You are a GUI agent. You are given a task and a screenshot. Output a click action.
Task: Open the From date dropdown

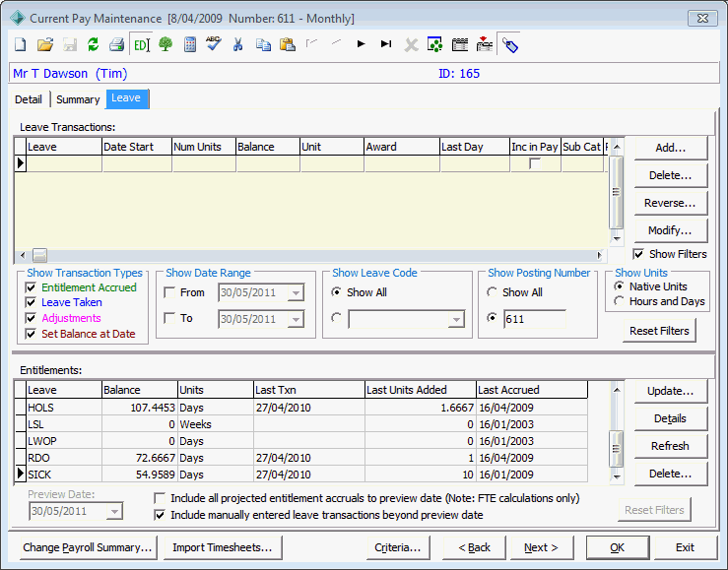(x=296, y=293)
